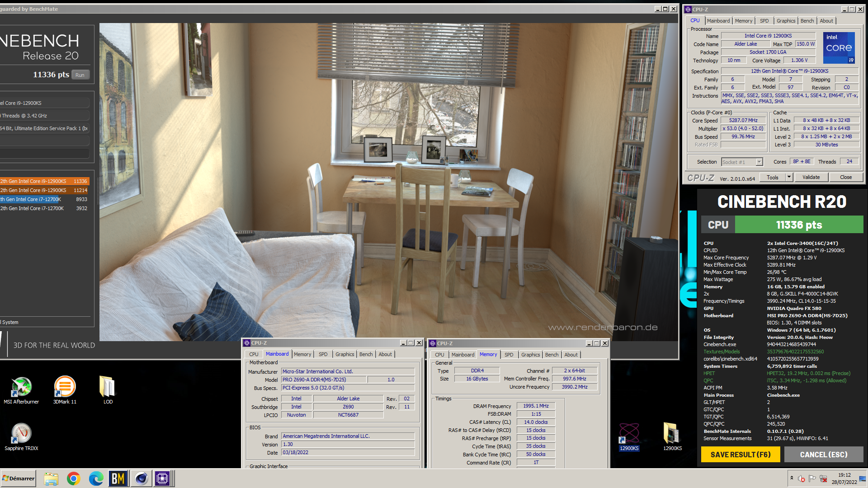Select i7-12700K ranking row scoring 8933

point(44,199)
